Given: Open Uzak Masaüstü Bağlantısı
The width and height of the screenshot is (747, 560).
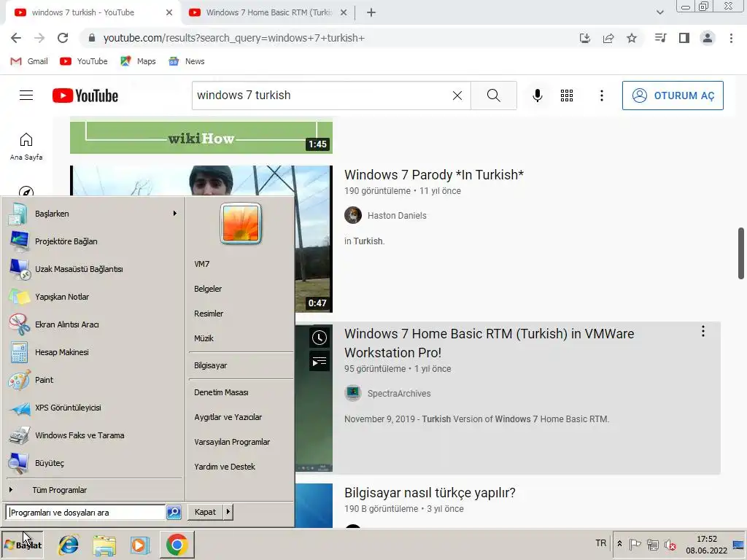Looking at the screenshot, I should tap(94, 270).
